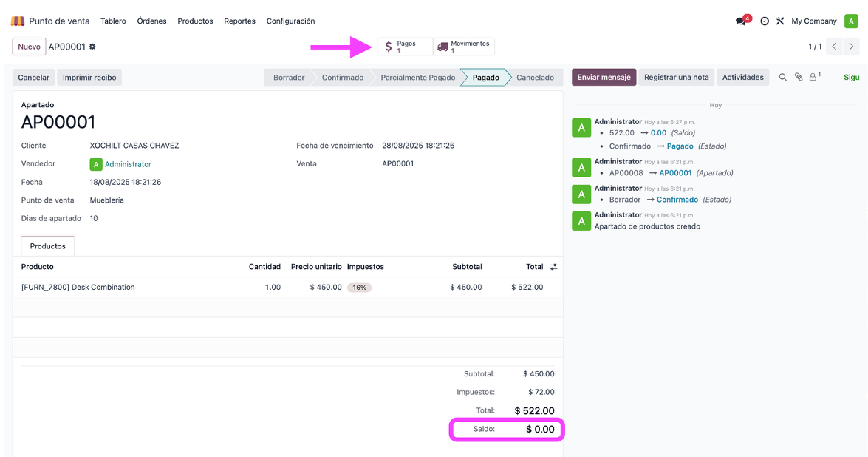Open the Administrator vendedor link
The width and height of the screenshot is (868, 457).
point(128,164)
